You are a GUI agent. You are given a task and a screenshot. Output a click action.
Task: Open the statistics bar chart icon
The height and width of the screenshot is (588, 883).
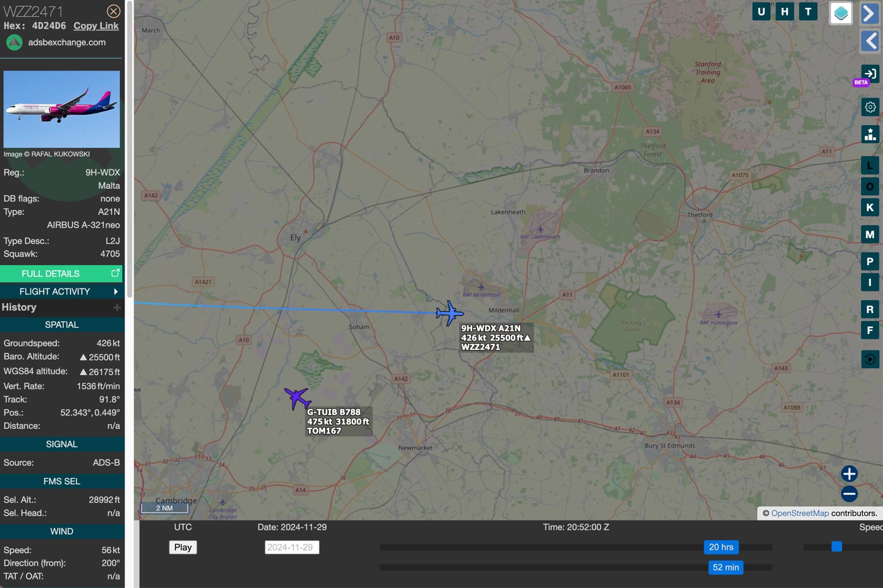tap(870, 134)
